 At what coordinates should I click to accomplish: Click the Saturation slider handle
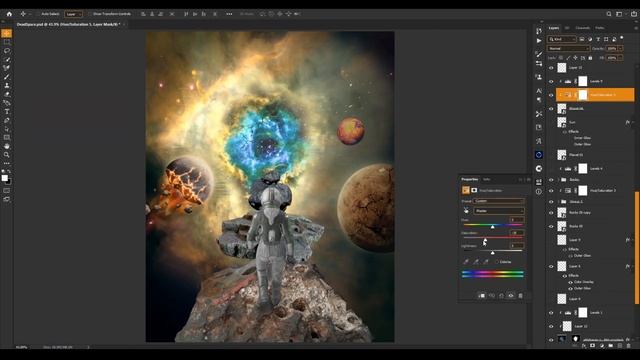485,240
